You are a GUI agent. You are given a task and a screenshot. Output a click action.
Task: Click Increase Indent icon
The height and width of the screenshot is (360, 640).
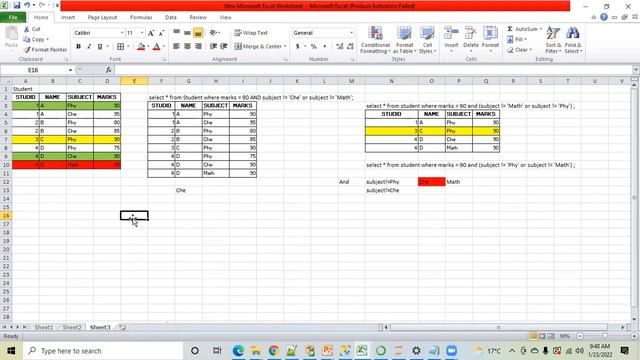224,46
